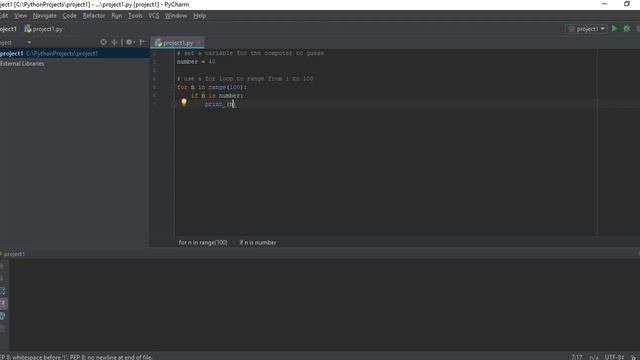Click the soft-wrap icon in run panel sidebar
Viewport: 640px width, 360px height.
(2, 291)
